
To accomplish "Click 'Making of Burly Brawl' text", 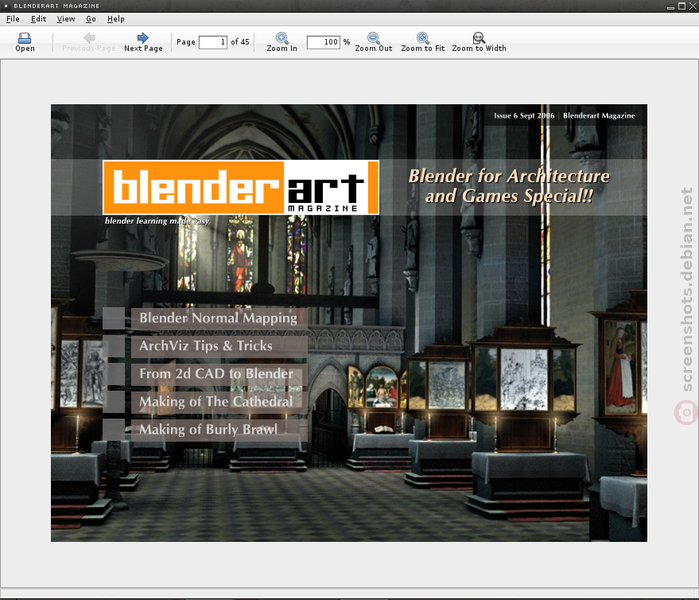I will (x=208, y=429).
